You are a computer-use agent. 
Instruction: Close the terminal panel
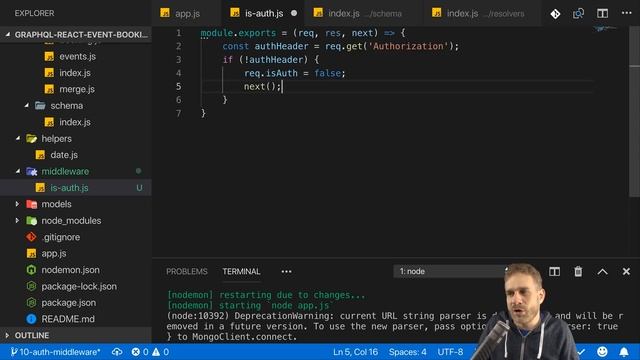tap(626, 271)
